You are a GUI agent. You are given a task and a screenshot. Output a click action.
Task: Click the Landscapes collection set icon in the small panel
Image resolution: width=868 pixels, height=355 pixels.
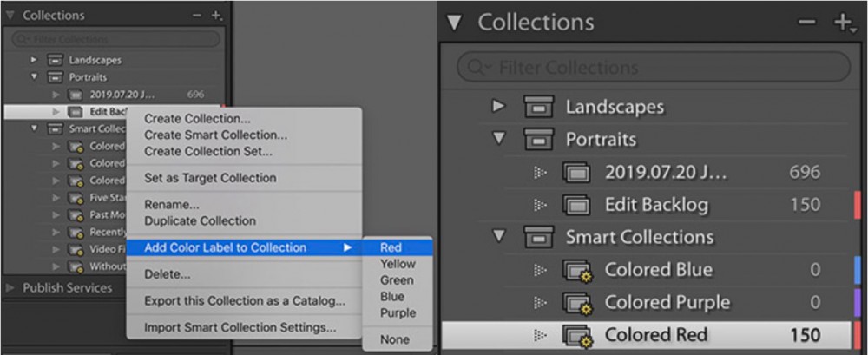tap(54, 60)
